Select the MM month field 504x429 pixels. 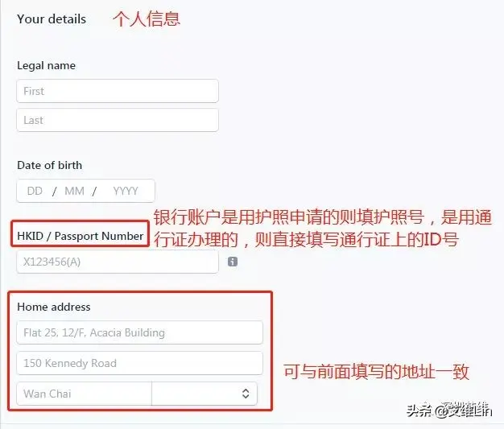(74, 191)
